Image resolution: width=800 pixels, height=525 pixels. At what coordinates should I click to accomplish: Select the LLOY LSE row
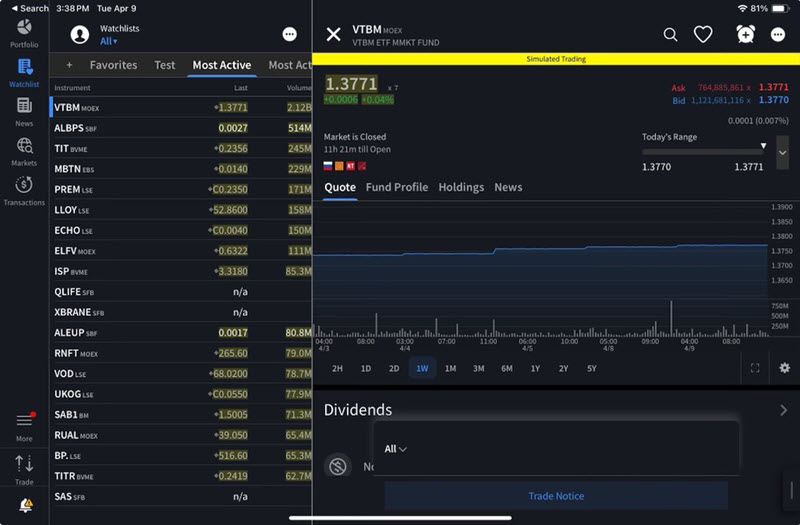point(181,210)
